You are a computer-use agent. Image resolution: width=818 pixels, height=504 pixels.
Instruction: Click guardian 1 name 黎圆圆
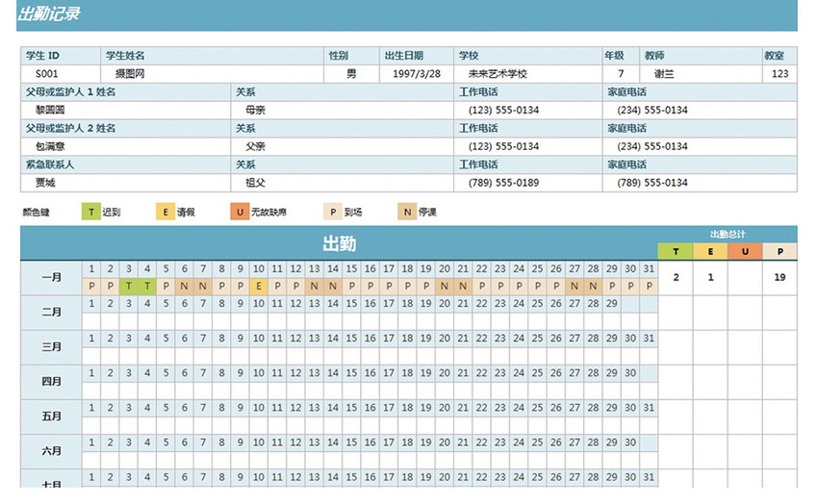[126, 110]
